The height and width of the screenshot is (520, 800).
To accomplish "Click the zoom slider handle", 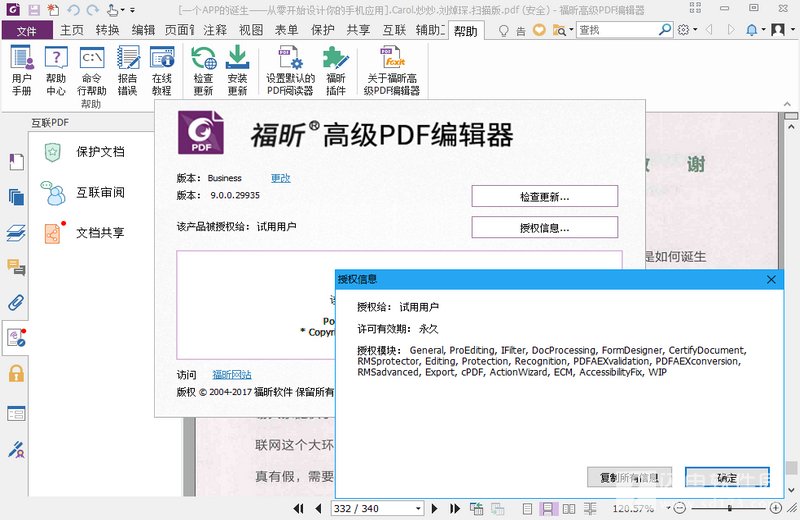I will pos(730,508).
